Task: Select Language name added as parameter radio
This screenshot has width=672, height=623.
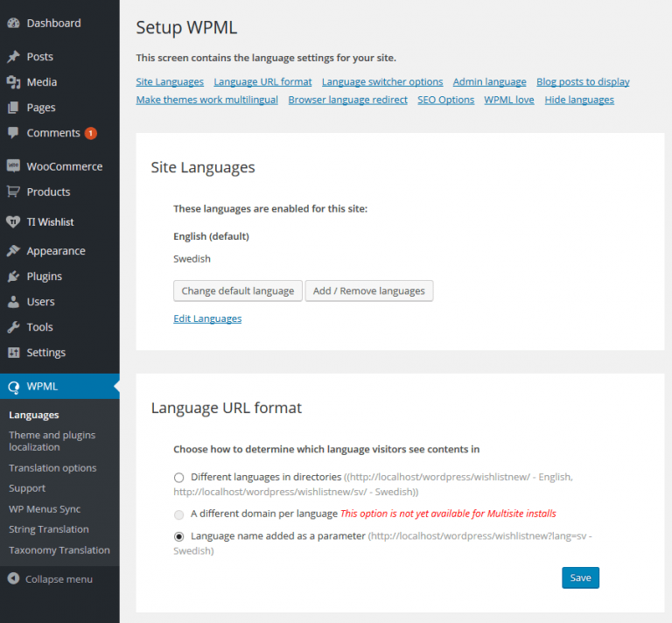Action: (x=178, y=536)
